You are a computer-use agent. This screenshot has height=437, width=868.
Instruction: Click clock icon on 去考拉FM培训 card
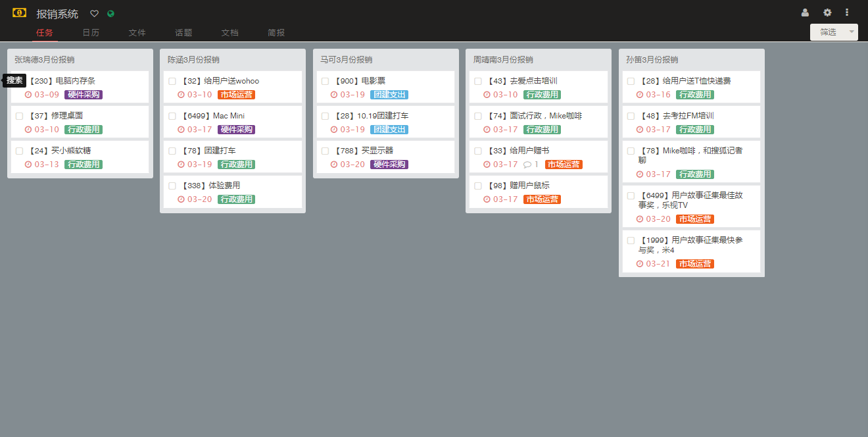tap(640, 130)
